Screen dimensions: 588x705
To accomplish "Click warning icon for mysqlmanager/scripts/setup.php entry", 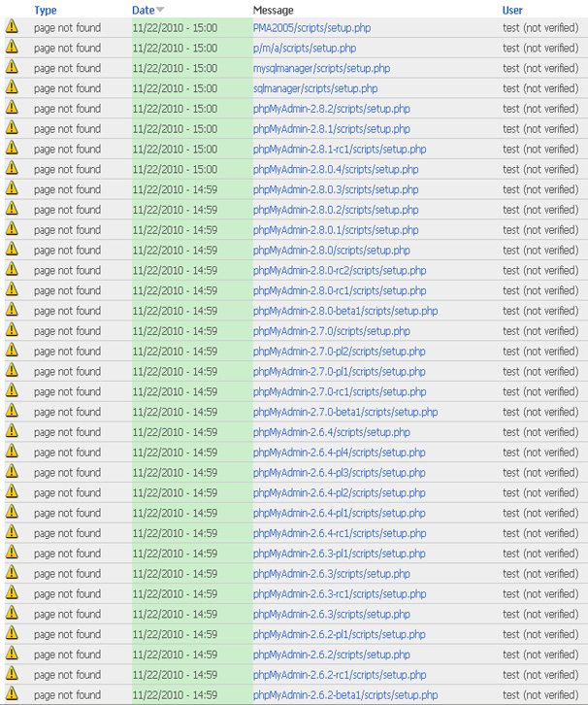I will [12, 68].
